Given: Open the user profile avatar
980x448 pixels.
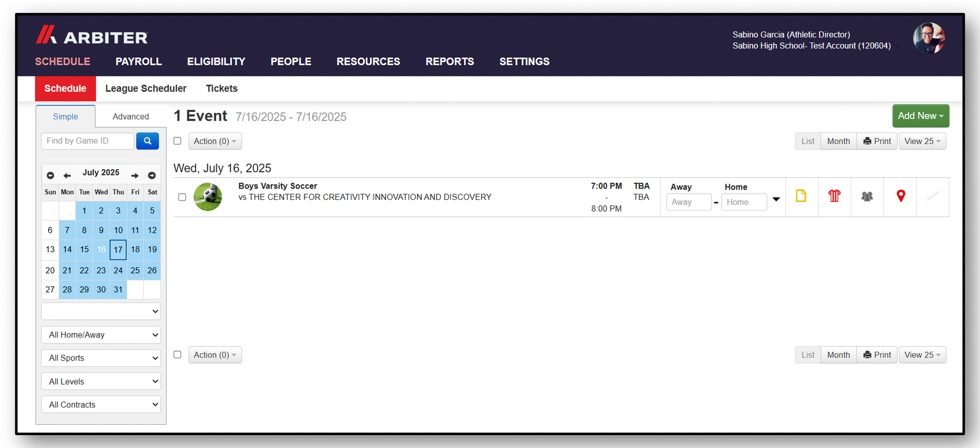Looking at the screenshot, I should tap(929, 39).
